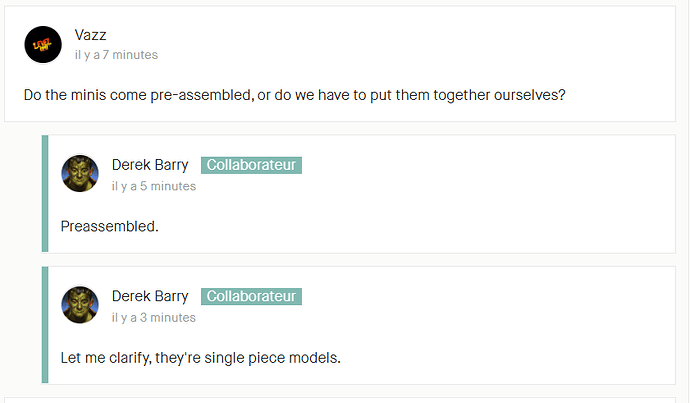Viewport: 690px width, 403px height.
Task: Select Collaborateur badge on the 3 minutes reply
Action: [251, 296]
